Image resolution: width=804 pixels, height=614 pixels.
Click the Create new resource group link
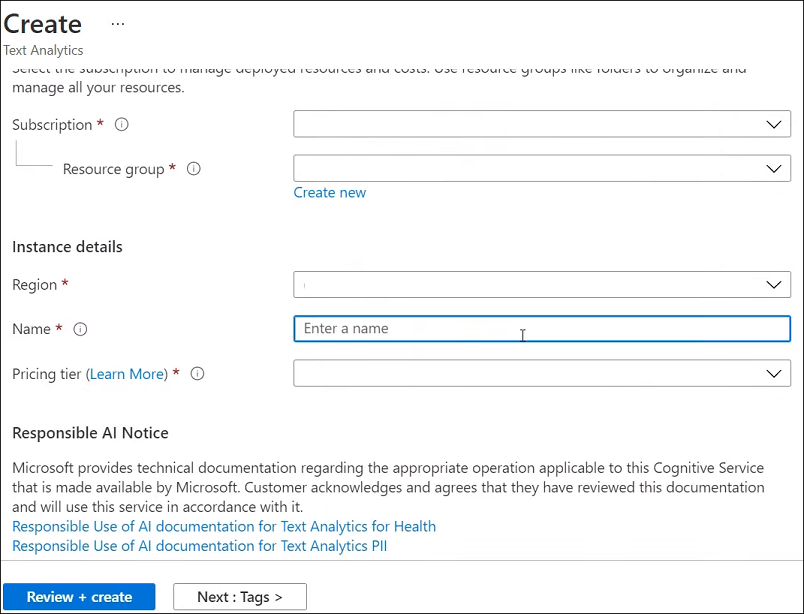coord(330,193)
